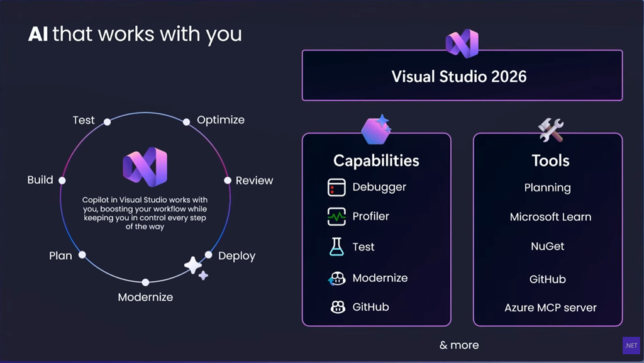Click the Plan node dot

(x=82, y=255)
